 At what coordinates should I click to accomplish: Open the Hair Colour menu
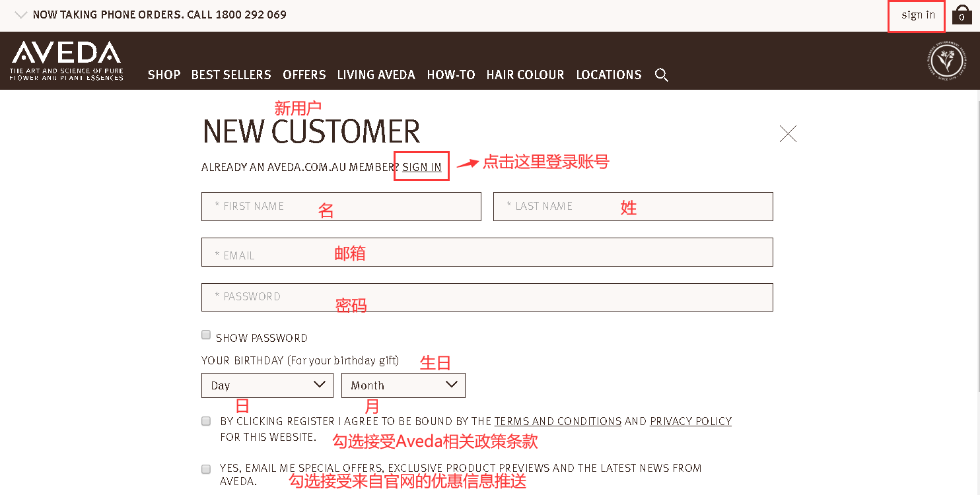click(525, 75)
